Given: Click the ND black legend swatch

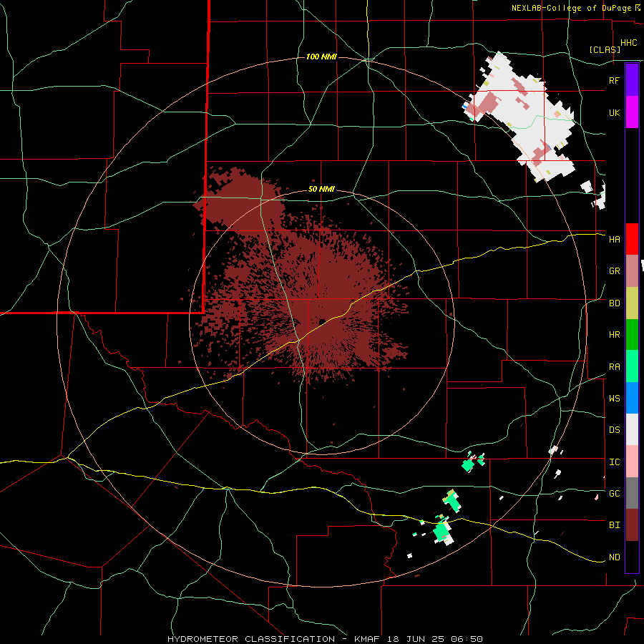Looking at the screenshot, I should (x=632, y=557).
